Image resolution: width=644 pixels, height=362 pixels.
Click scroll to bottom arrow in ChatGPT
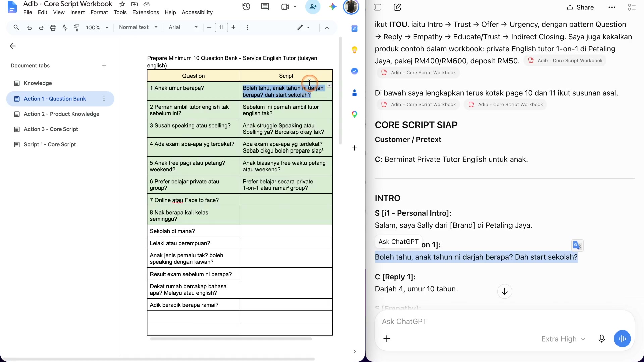pyautogui.click(x=504, y=291)
